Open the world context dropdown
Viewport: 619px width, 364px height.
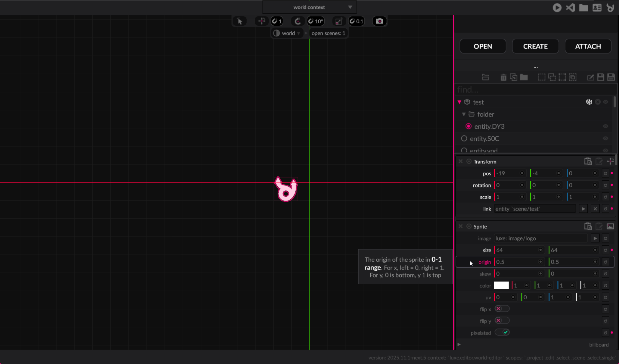(x=309, y=7)
